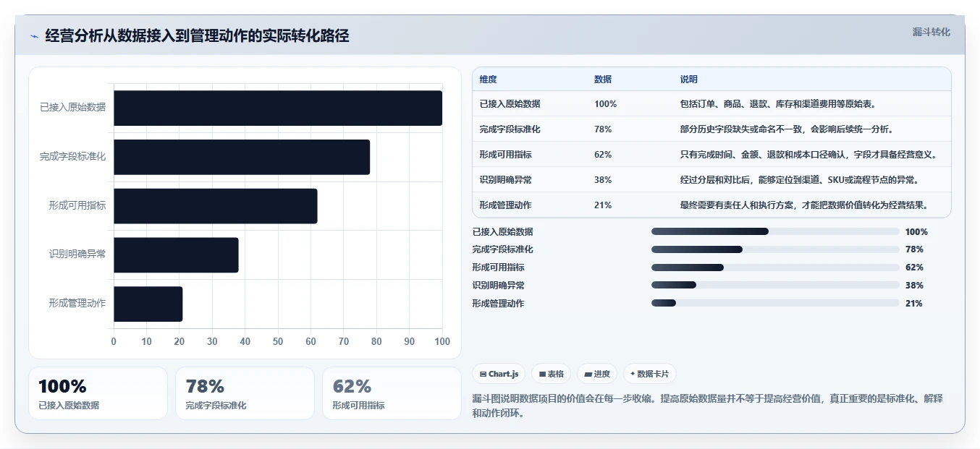
Task: Click the 识别明确异常 progress bar
Action: pos(775,285)
